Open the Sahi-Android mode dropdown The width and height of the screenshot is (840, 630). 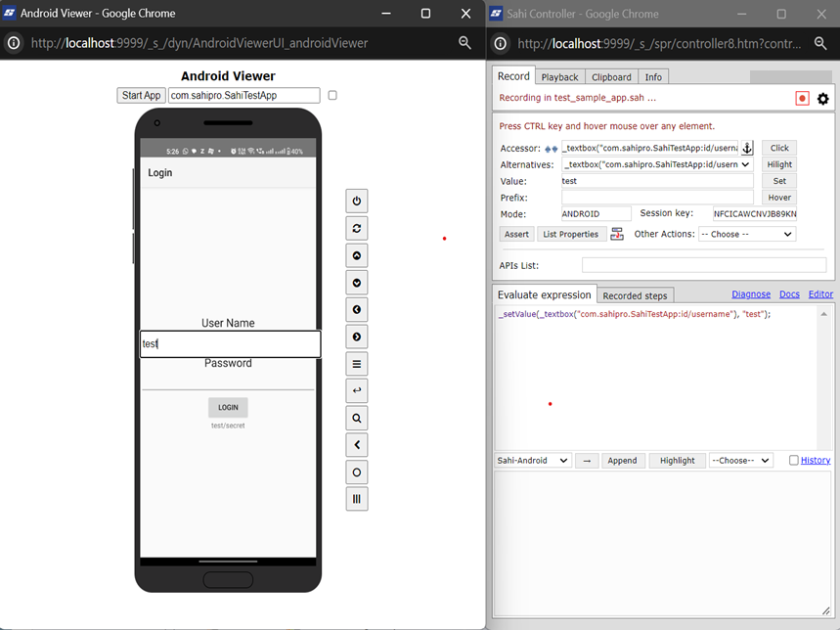[533, 461]
